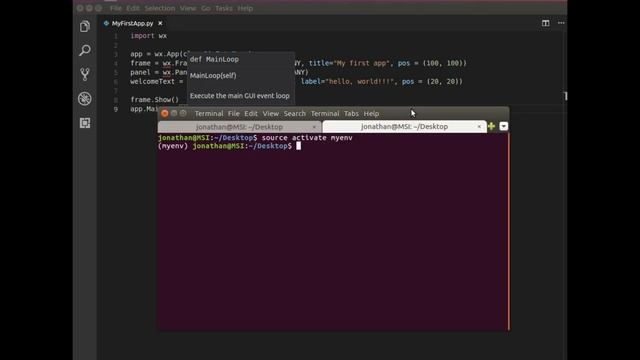Click 'def MainLoop' in the hover tooltip
Viewport: 640px width, 360px height.
click(x=214, y=60)
